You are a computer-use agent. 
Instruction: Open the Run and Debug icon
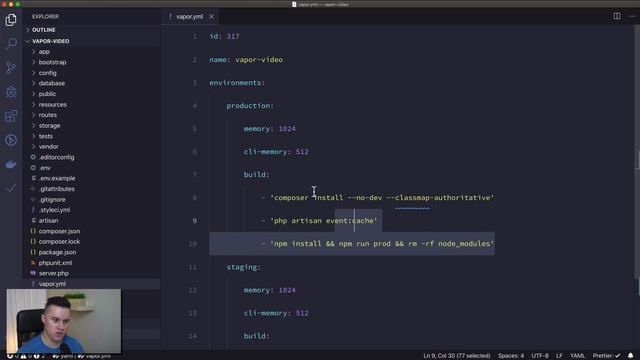click(x=11, y=91)
